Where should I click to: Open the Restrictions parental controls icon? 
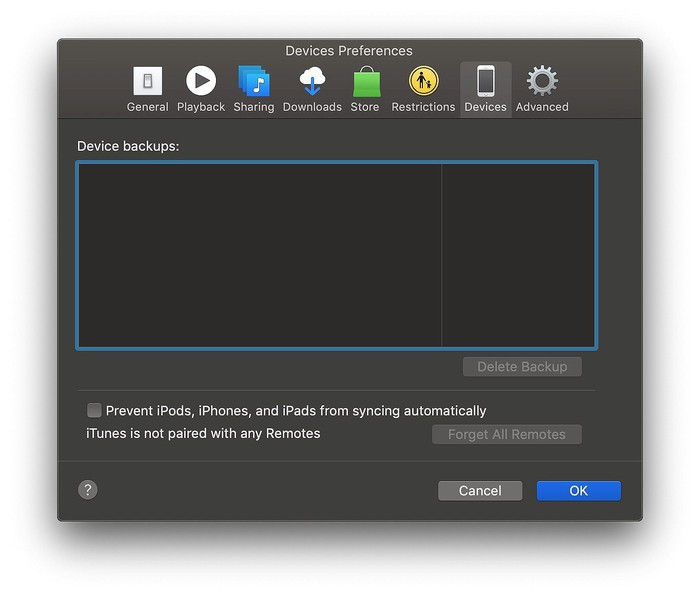click(423, 82)
